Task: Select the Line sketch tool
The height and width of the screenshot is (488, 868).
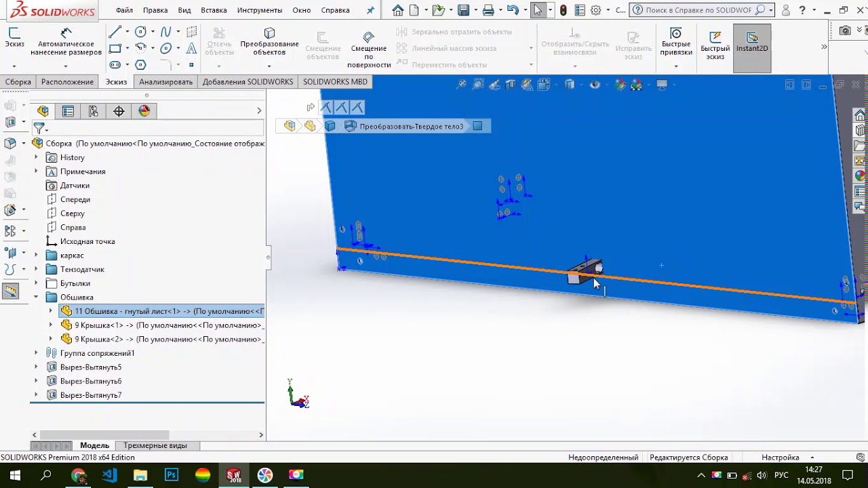Action: pos(115,32)
